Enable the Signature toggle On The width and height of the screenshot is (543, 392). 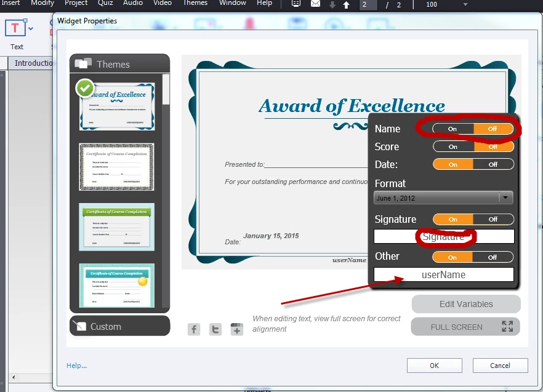pos(453,219)
